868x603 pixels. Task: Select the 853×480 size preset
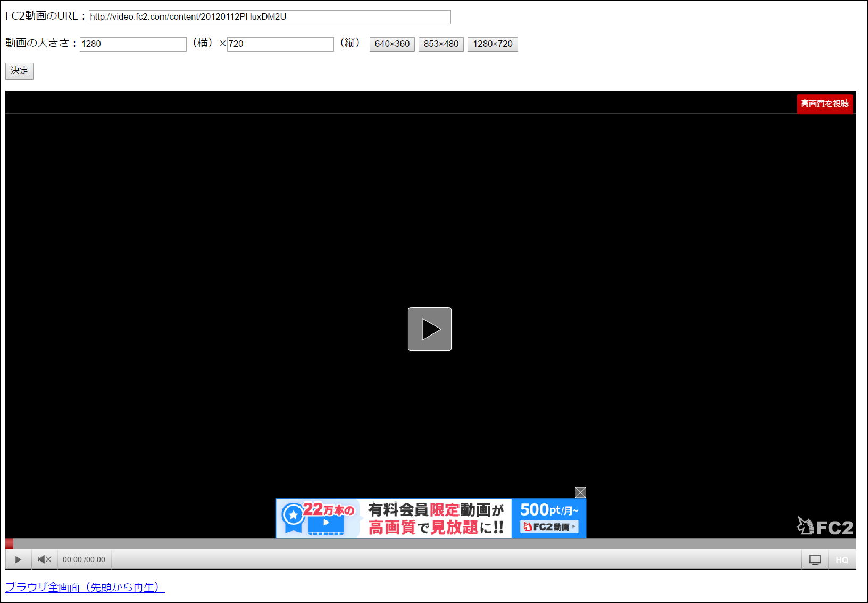[441, 44]
